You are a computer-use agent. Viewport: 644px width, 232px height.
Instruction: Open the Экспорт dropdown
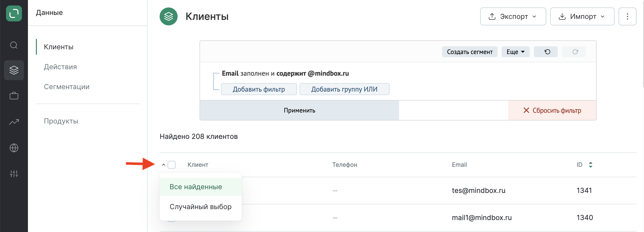click(x=513, y=16)
